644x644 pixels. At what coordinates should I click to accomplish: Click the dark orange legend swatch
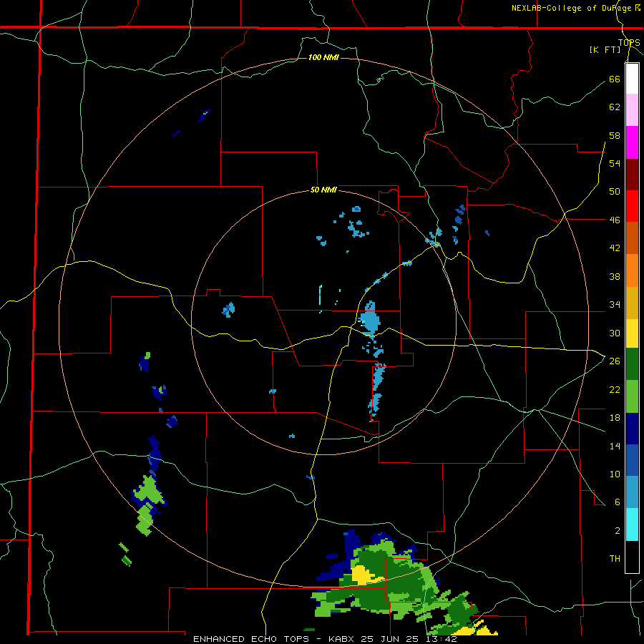pos(632,238)
